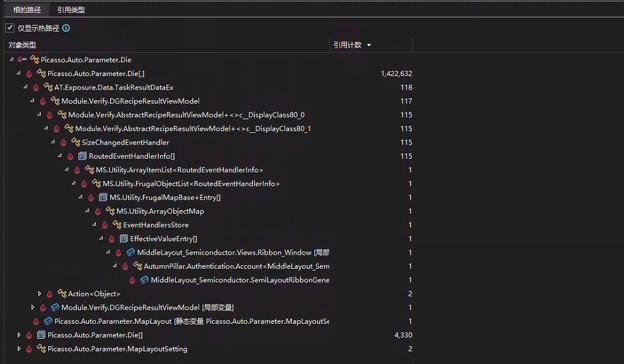624x364 pixels.
Task: Switch to the 引用类型 tab
Action: (71, 10)
